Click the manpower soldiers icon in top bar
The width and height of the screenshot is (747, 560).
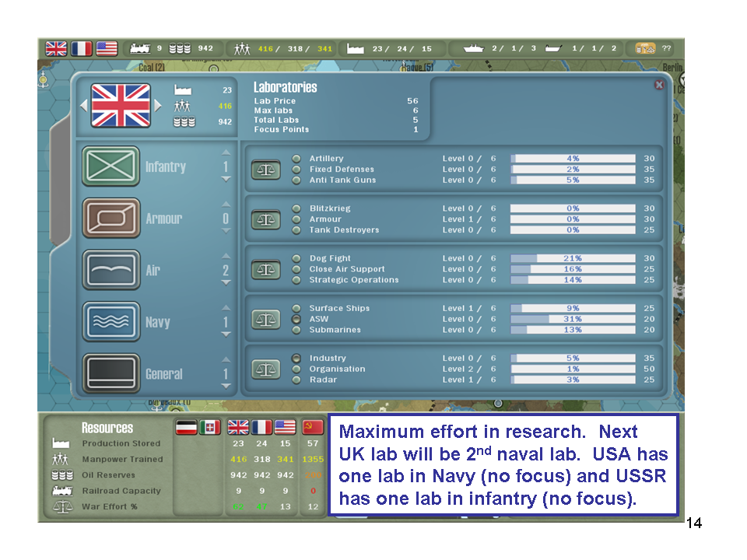[x=242, y=48]
